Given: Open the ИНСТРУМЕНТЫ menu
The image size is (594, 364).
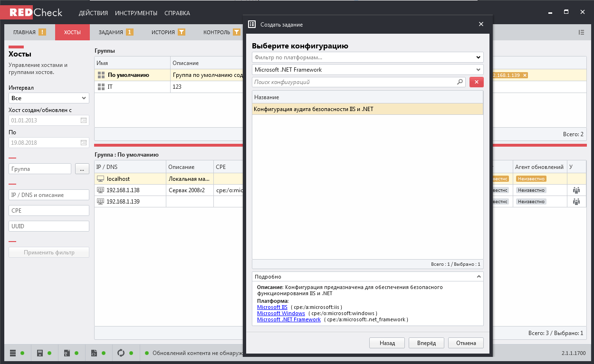Looking at the screenshot, I should [136, 13].
